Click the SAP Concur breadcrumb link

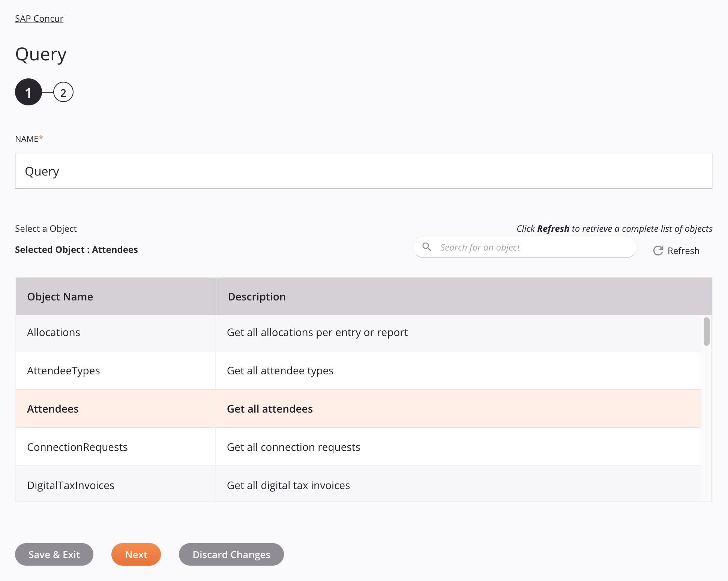click(x=39, y=18)
